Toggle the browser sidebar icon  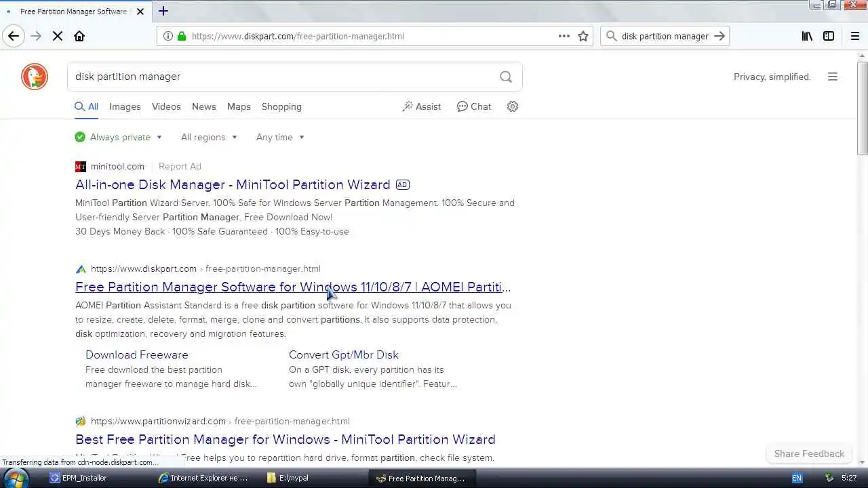click(829, 36)
